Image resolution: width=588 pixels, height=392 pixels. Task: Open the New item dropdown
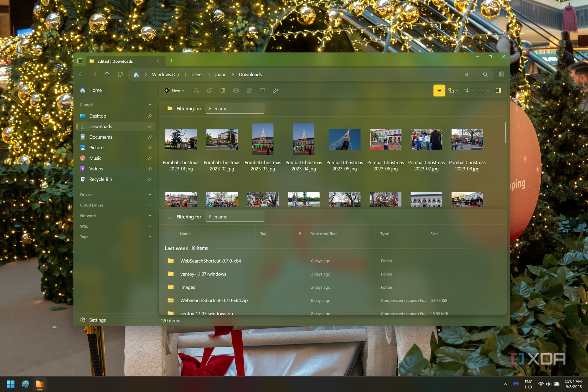174,91
